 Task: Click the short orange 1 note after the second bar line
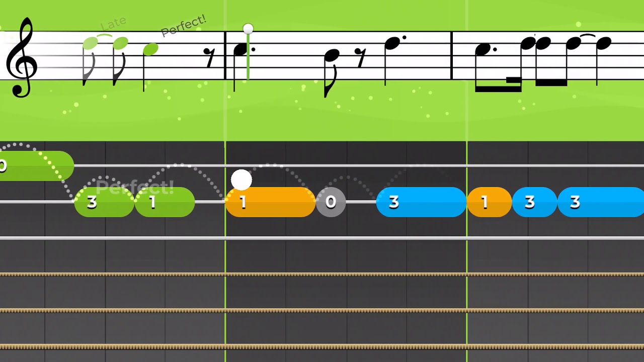click(x=490, y=202)
